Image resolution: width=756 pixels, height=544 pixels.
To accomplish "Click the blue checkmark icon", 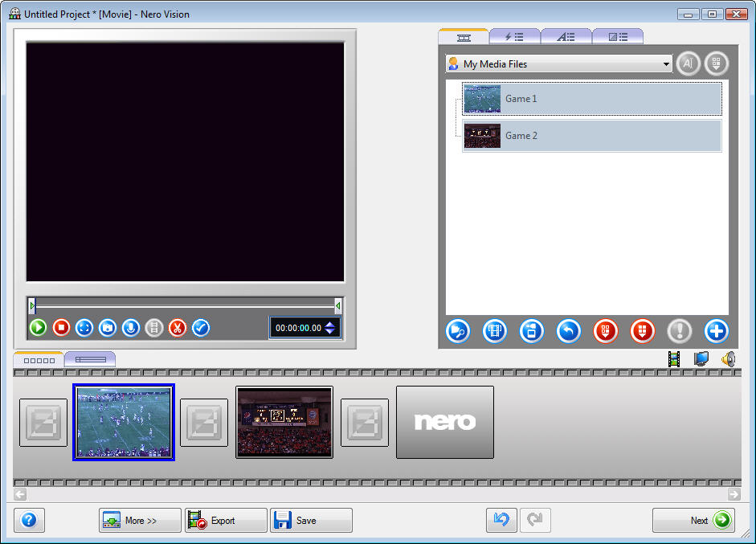I will coord(201,328).
